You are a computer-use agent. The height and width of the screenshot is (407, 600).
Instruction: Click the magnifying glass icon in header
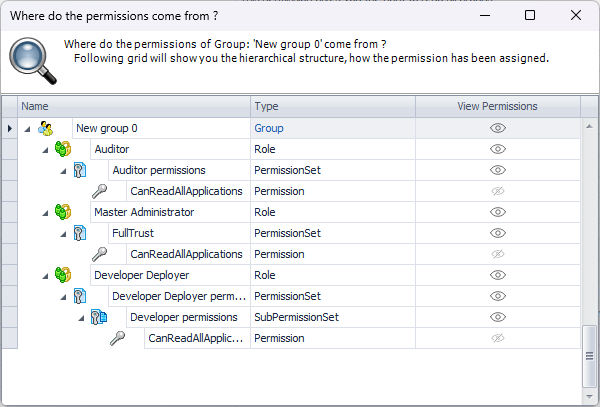(x=33, y=59)
